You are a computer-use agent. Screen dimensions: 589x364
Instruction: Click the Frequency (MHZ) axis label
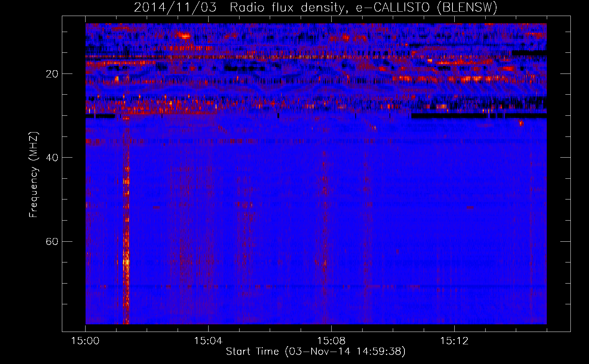click(33, 175)
